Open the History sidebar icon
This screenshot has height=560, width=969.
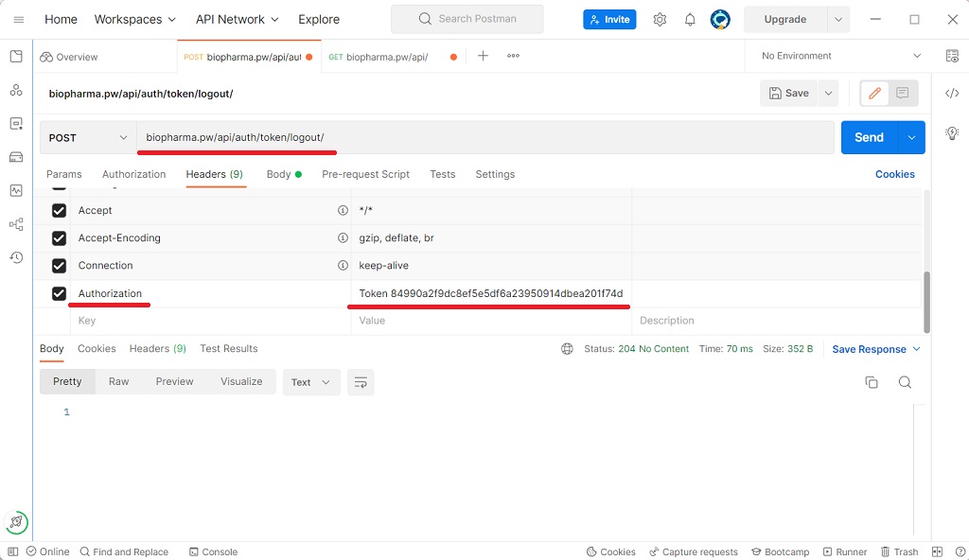coord(16,257)
